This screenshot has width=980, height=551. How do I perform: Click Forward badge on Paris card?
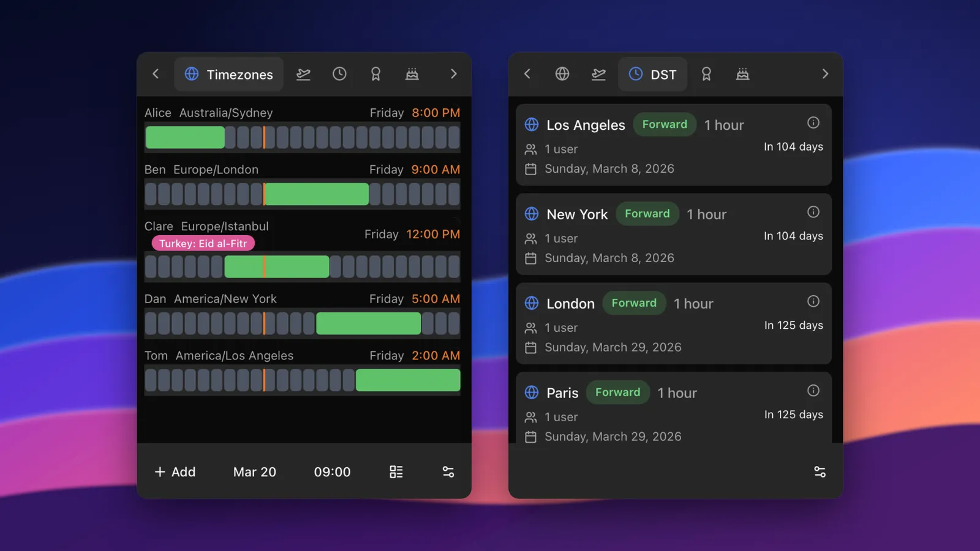pos(617,392)
